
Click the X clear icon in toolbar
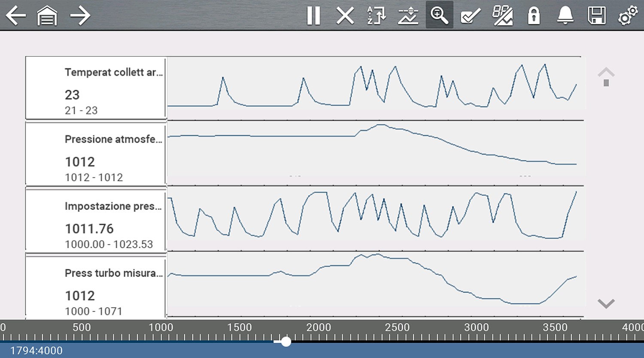[345, 16]
